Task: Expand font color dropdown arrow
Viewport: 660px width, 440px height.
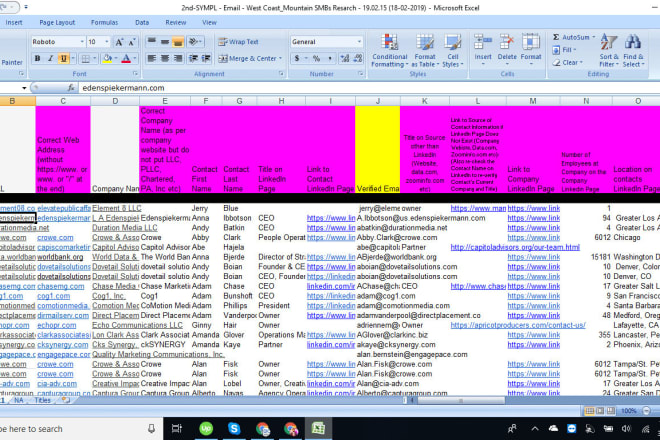Action: 135,59
